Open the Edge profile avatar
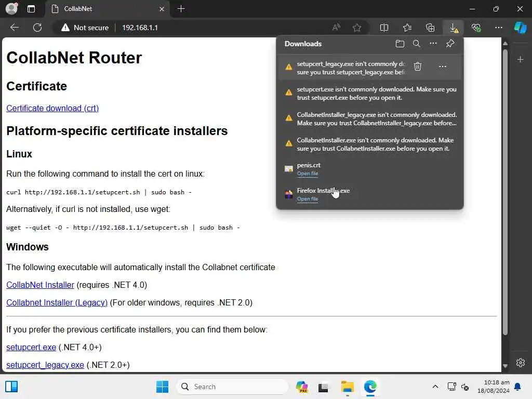This screenshot has height=399, width=532. point(11,8)
